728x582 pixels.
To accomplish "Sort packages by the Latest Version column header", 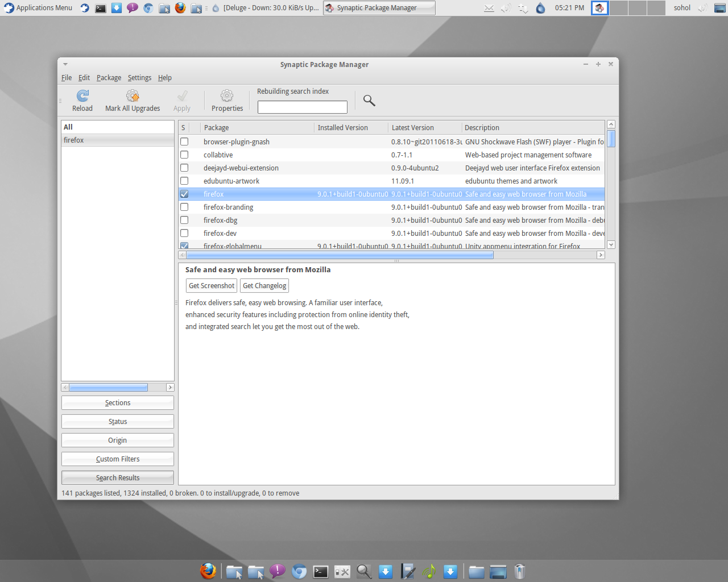I will (425, 128).
